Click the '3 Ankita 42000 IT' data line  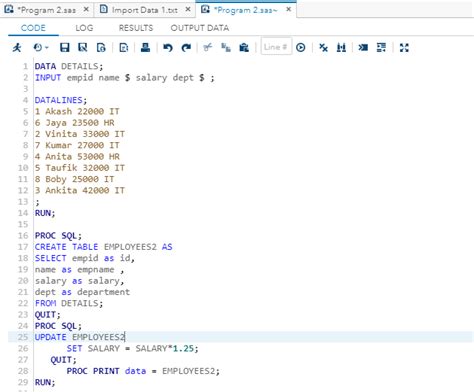80,190
